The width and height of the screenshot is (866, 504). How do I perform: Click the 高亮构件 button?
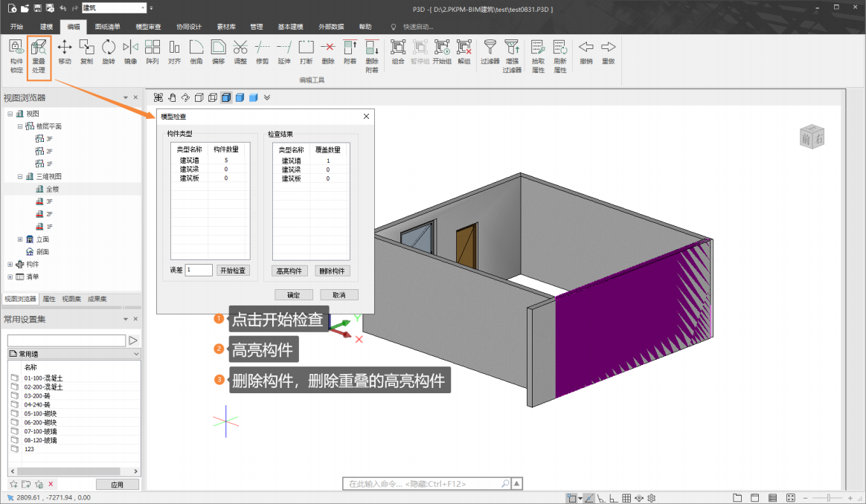[289, 271]
